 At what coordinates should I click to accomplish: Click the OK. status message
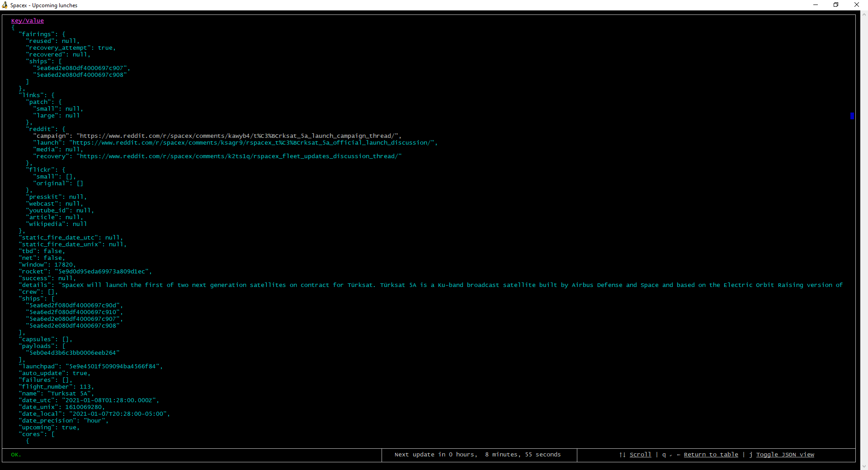(16, 455)
